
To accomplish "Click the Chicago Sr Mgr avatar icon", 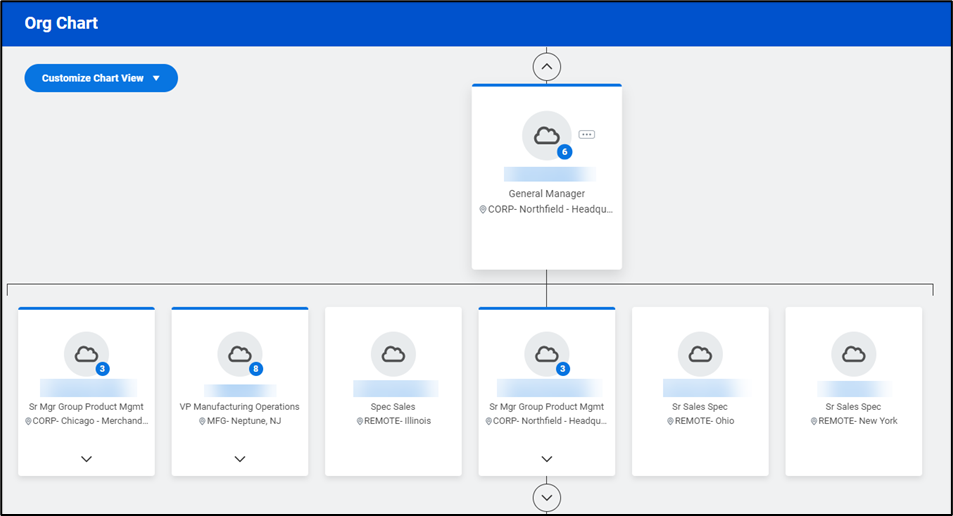I will tap(86, 354).
